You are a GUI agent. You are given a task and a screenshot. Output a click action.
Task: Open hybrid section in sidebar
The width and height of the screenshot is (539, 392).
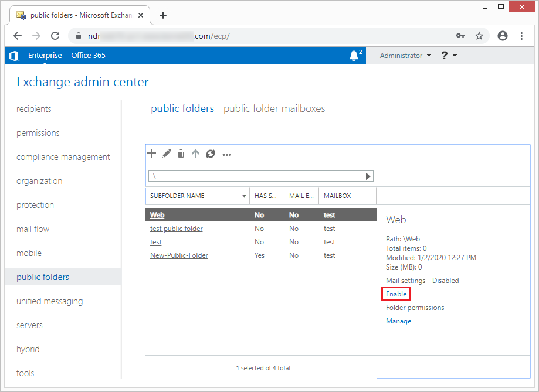28,349
